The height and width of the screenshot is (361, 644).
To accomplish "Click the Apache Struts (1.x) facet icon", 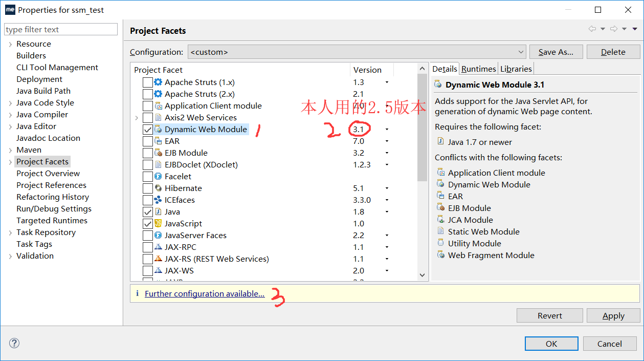I will pyautogui.click(x=158, y=82).
